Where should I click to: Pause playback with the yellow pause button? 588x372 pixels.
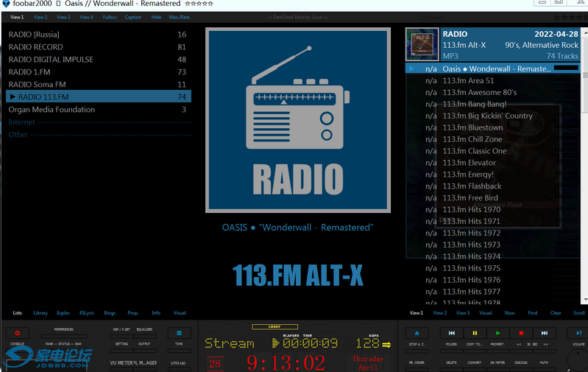475,333
